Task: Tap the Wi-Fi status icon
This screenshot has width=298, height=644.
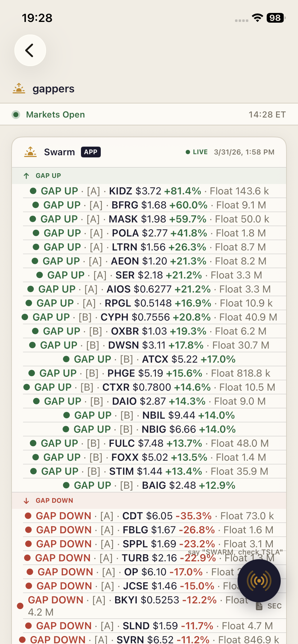Action: [257, 18]
